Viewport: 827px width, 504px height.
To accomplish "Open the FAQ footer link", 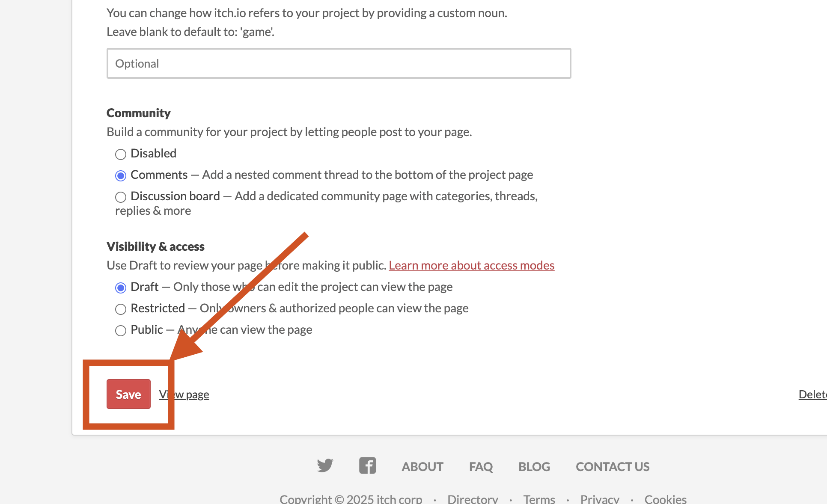I will pos(481,466).
